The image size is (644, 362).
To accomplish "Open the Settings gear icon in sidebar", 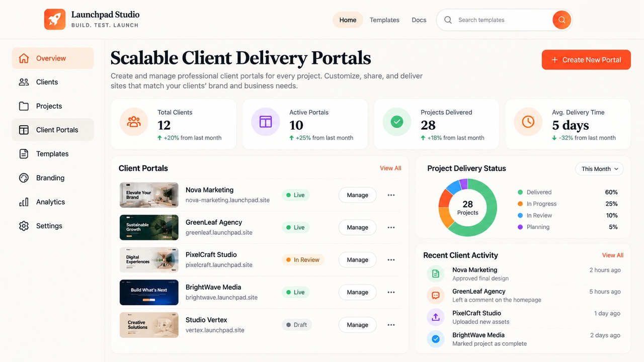I will 24,226.
